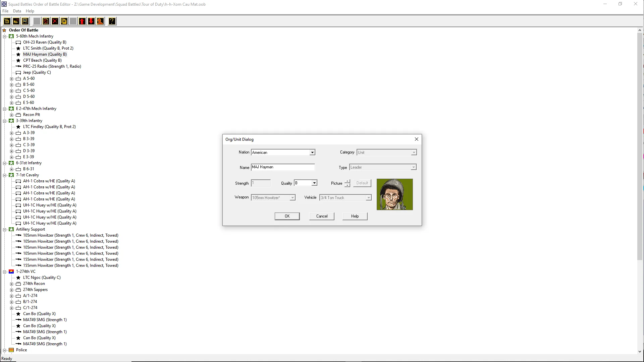This screenshot has height=362, width=644.
Task: Click the question mark help toolbar icon
Action: [112, 21]
